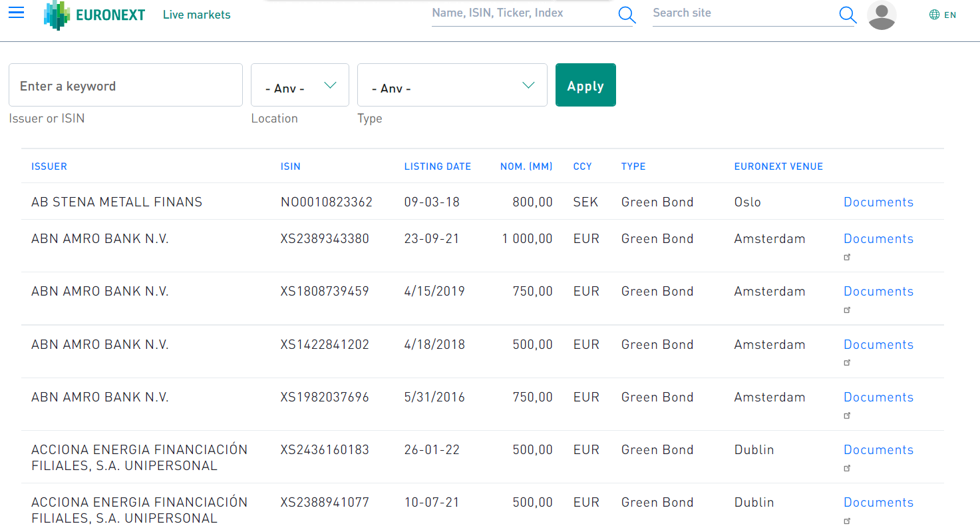
Task: Sort by Euronext Venue column header
Action: 778,166
